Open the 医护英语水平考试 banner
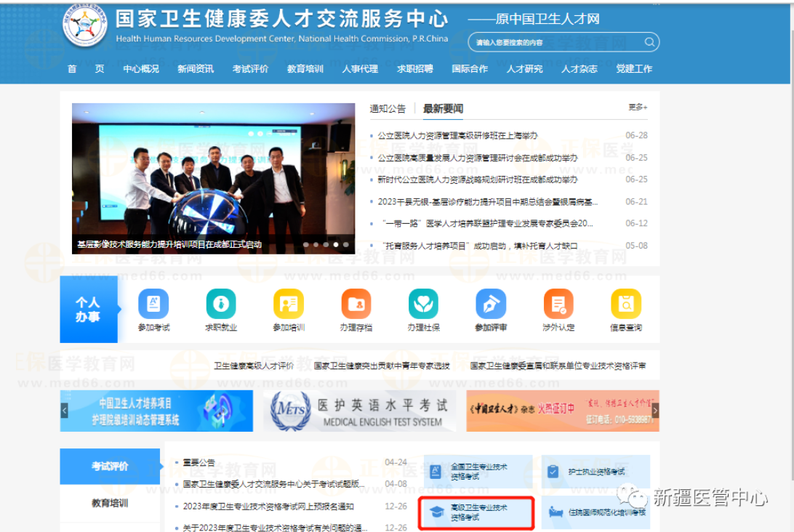This screenshot has width=794, height=532. tap(359, 411)
